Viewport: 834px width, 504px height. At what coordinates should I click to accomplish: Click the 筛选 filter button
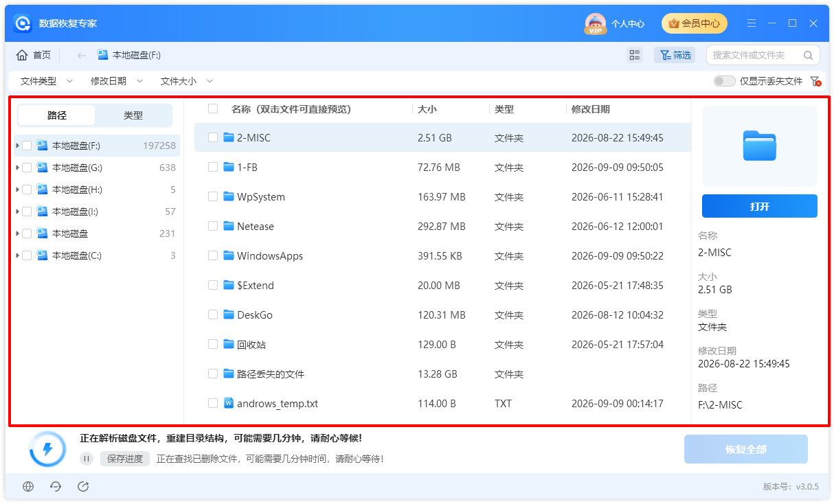(675, 55)
